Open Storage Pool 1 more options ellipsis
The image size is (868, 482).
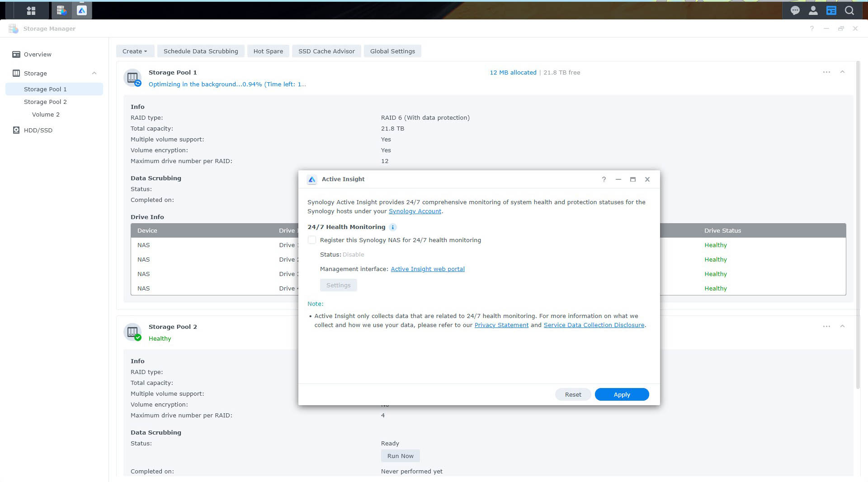(x=826, y=72)
